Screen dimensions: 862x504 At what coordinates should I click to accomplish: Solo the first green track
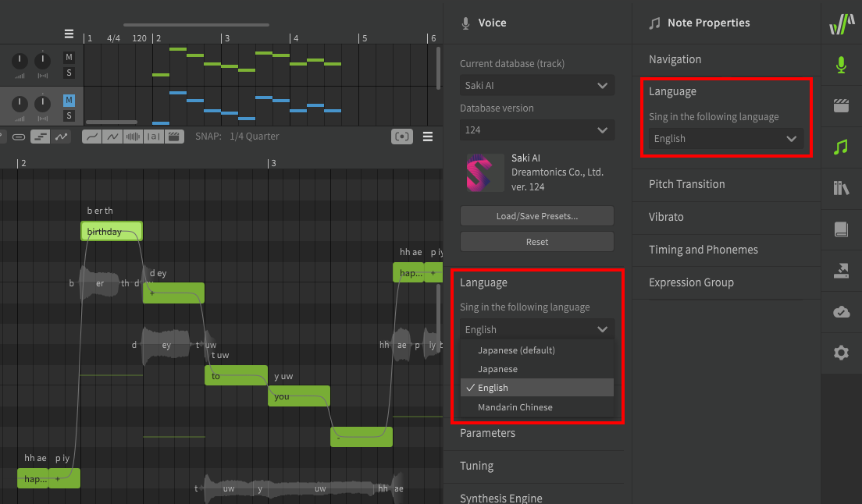coord(69,73)
